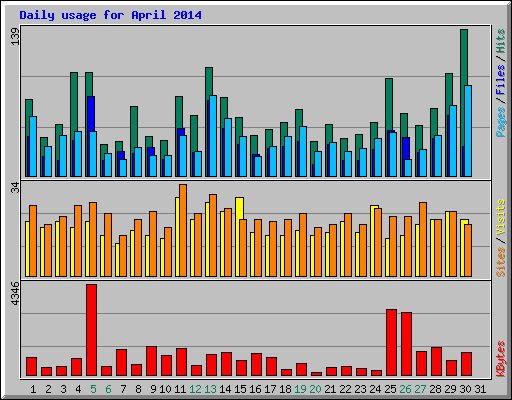Click the orange visits bar for day 11
The height and width of the screenshot is (400, 512).
(x=183, y=230)
